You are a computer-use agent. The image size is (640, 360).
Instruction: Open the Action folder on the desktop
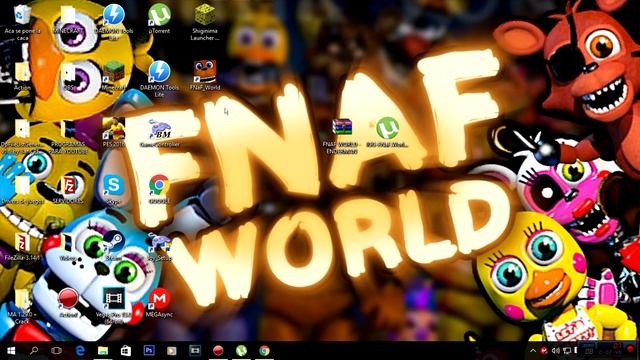tap(22, 72)
